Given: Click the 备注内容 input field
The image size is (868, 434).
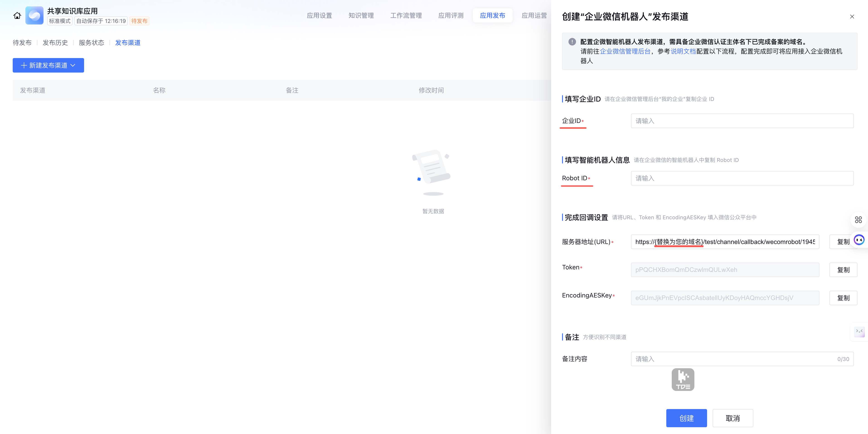Looking at the screenshot, I should point(735,359).
